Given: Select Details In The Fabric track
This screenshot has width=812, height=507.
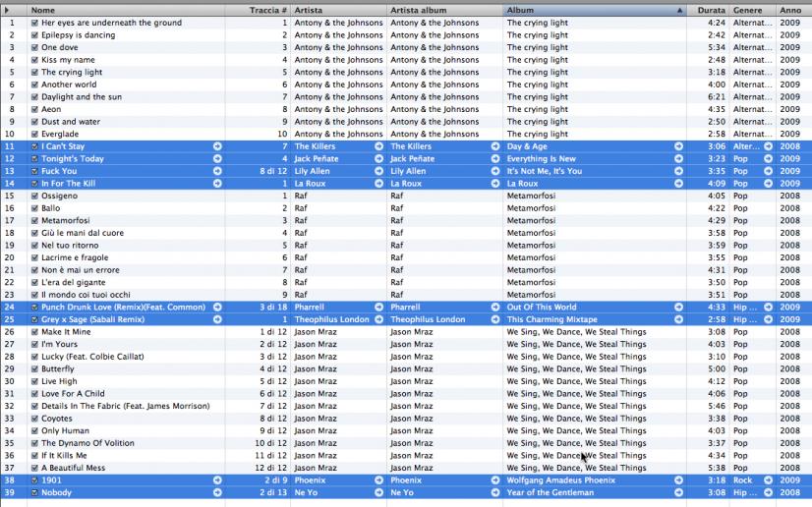Looking at the screenshot, I should coord(125,407).
